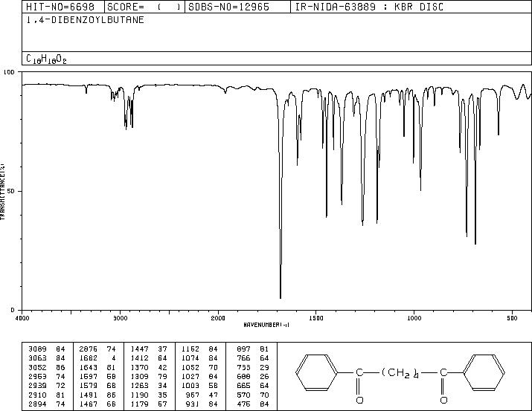Click peak table entry 1370
Image resolution: width=532 pixels, height=411 pixels.
[139, 367]
